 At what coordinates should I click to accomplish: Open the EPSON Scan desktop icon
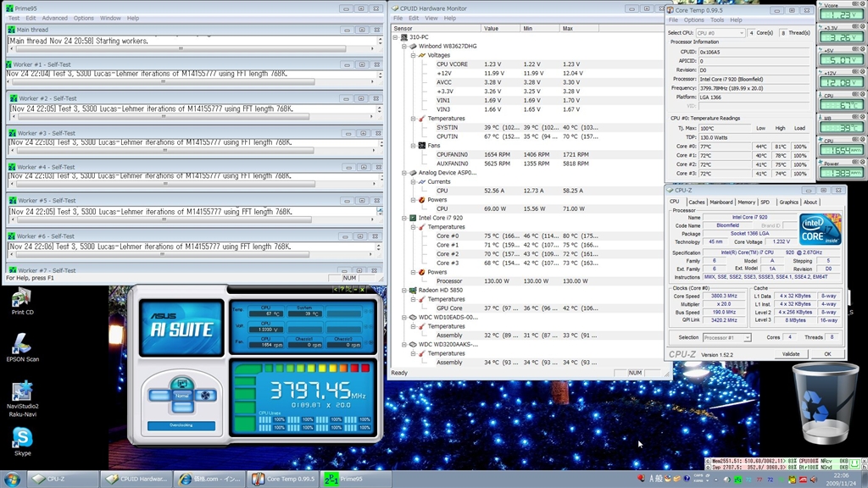click(22, 348)
